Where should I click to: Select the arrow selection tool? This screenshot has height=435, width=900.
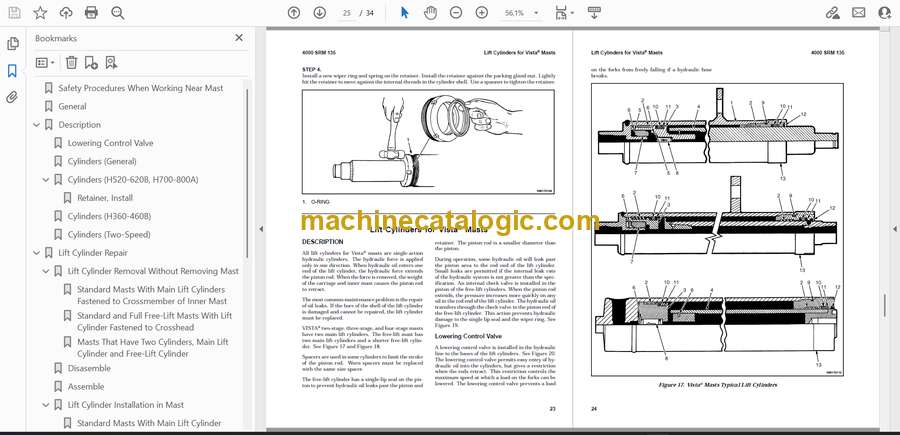point(405,13)
